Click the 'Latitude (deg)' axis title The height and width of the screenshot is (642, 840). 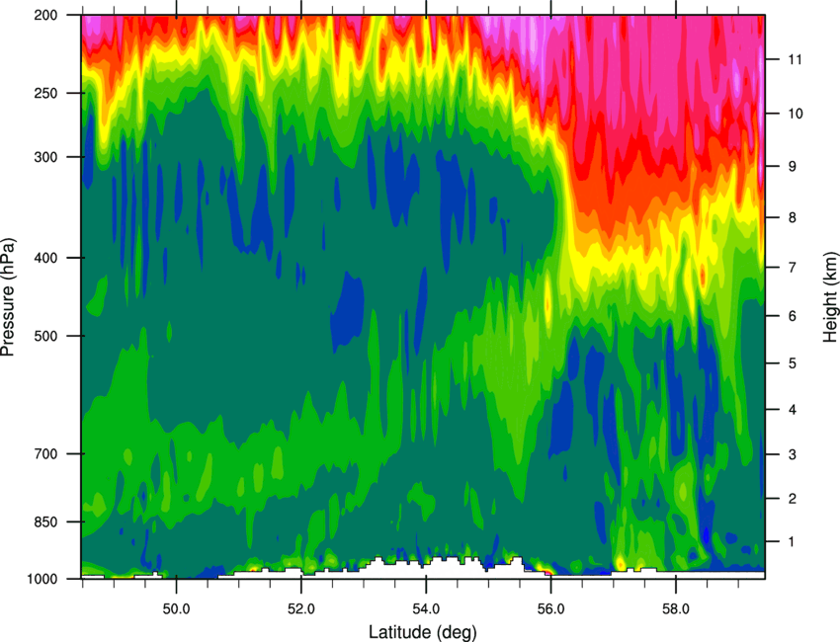(422, 632)
